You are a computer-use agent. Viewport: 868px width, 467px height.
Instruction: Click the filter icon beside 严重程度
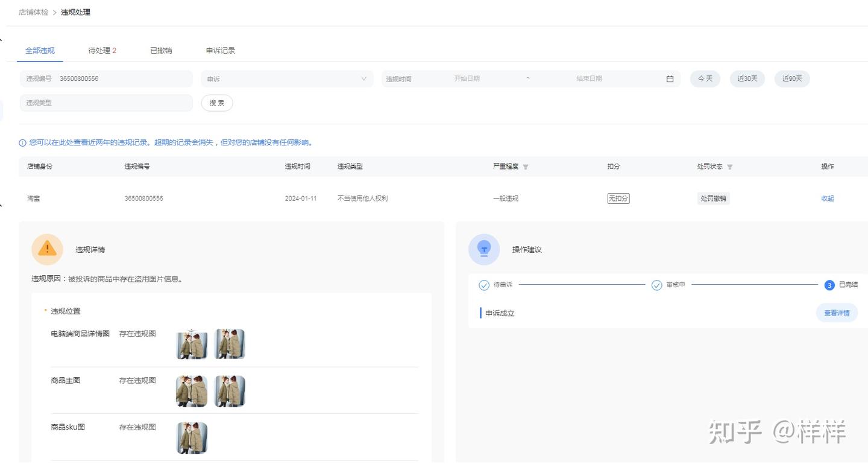[x=526, y=167]
